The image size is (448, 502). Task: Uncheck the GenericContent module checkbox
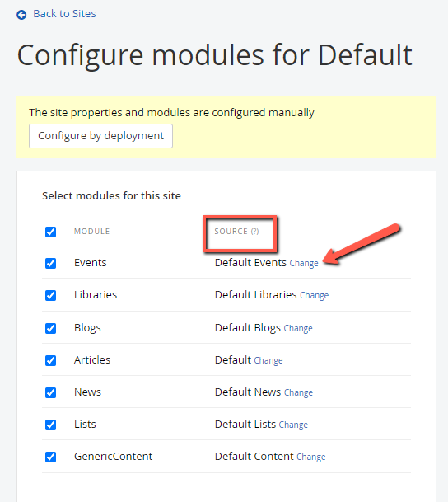tap(50, 457)
